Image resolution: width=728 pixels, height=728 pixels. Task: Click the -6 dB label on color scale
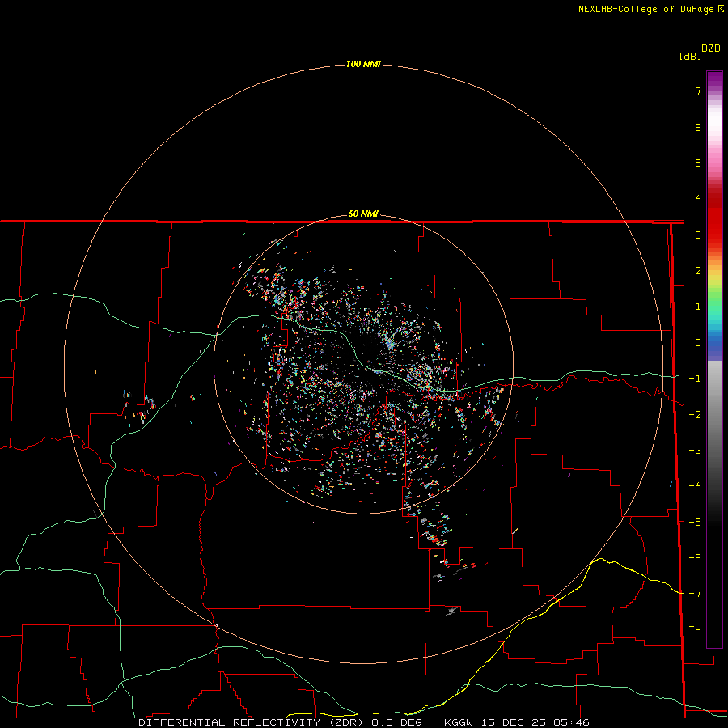click(695, 558)
